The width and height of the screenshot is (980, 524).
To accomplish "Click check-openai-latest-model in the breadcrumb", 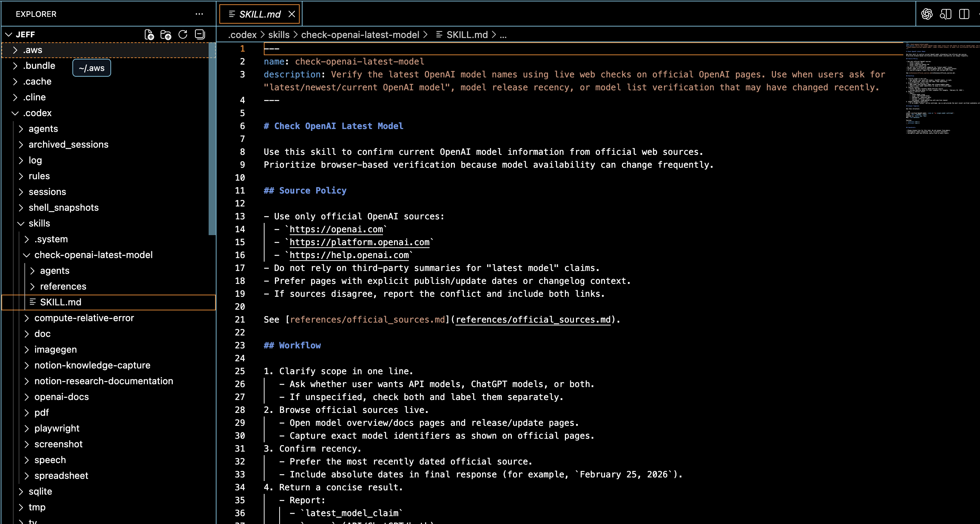I will (x=360, y=35).
